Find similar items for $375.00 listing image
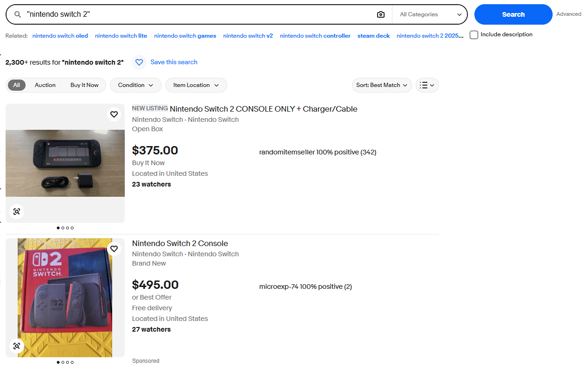The width and height of the screenshot is (588, 367). pos(17,212)
